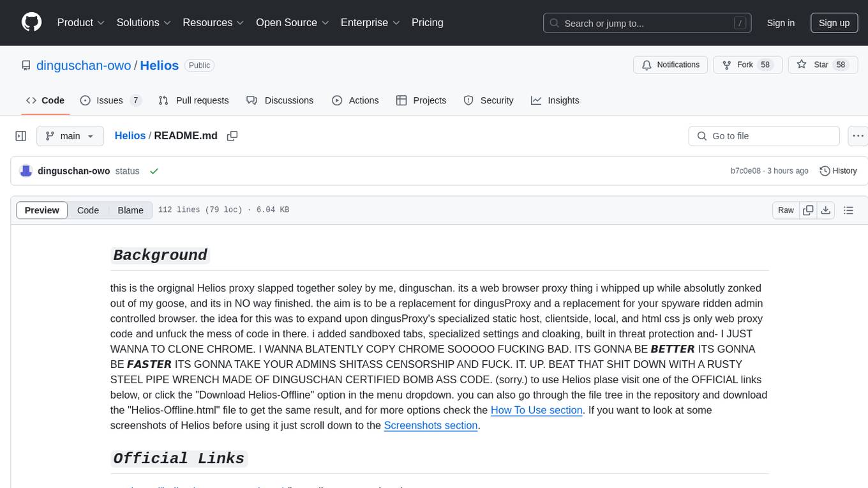Click the Background heading

pyautogui.click(x=160, y=255)
